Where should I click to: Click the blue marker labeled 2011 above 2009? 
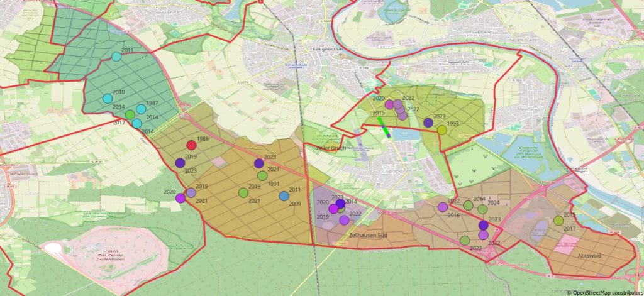(284, 196)
